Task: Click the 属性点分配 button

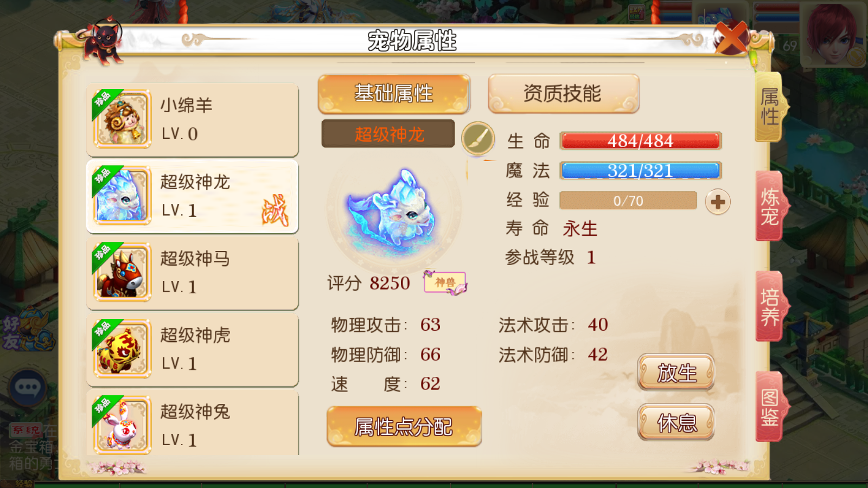Action: [x=404, y=427]
